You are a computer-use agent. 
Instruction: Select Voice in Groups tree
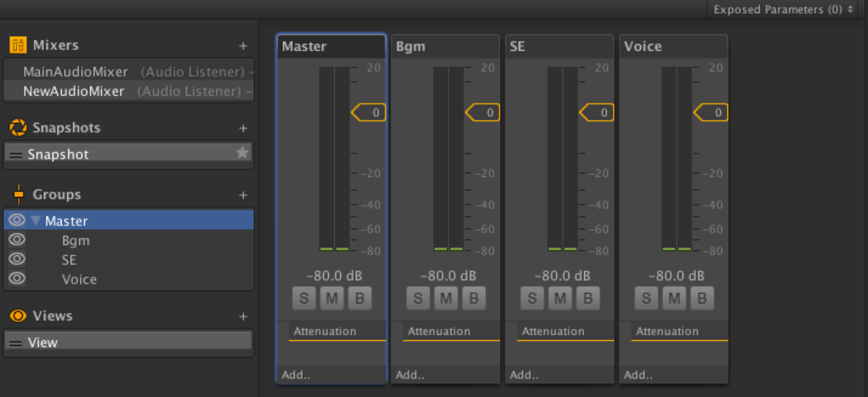click(129, 279)
